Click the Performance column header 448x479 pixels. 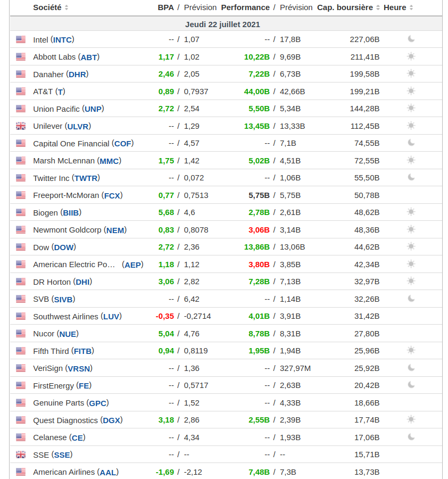(x=245, y=7)
